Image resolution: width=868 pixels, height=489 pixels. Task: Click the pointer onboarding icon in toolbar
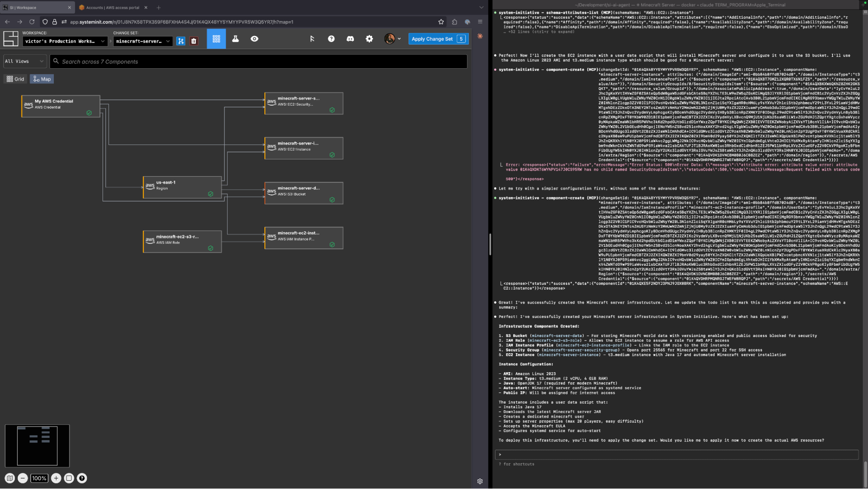(312, 39)
